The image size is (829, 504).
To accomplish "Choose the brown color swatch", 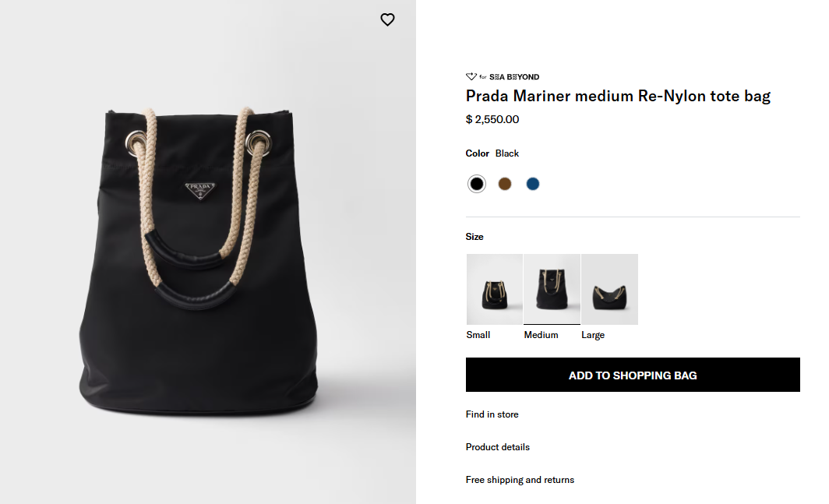I will tap(505, 185).
